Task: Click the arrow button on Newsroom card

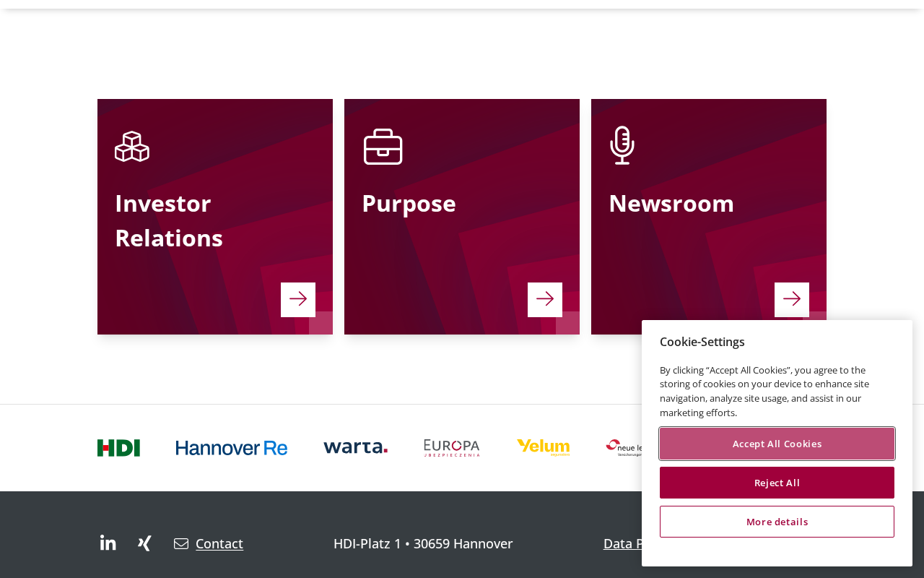Action: pyautogui.click(x=792, y=299)
